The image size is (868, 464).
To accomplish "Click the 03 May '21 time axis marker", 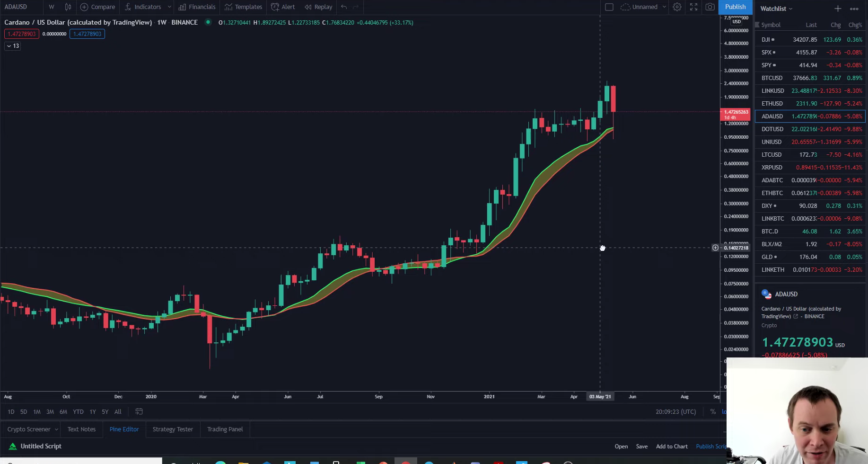I will (600, 396).
